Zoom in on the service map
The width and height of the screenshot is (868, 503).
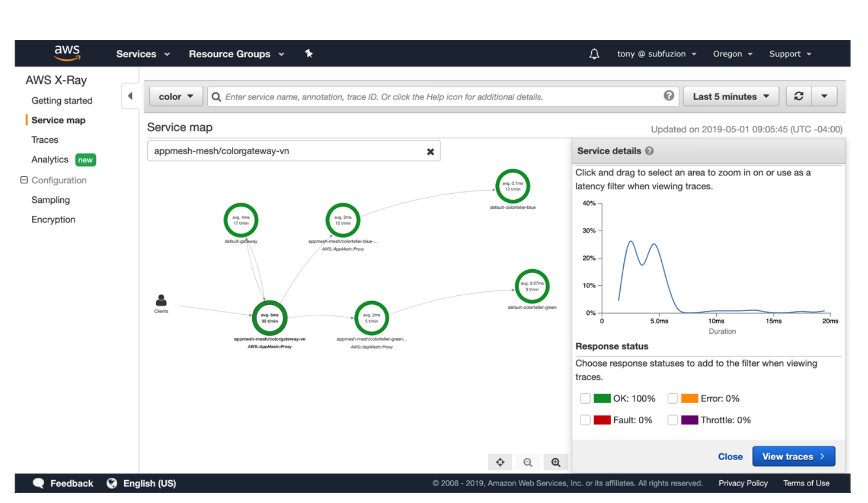coord(556,462)
